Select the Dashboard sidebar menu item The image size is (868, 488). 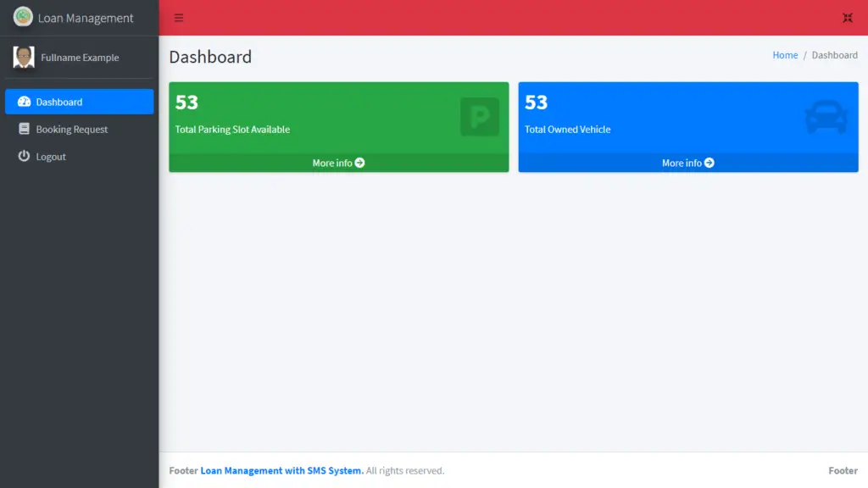click(79, 102)
